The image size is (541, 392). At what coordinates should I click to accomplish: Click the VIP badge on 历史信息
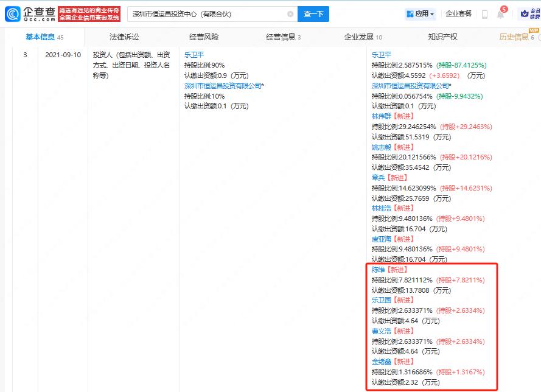coord(534,30)
